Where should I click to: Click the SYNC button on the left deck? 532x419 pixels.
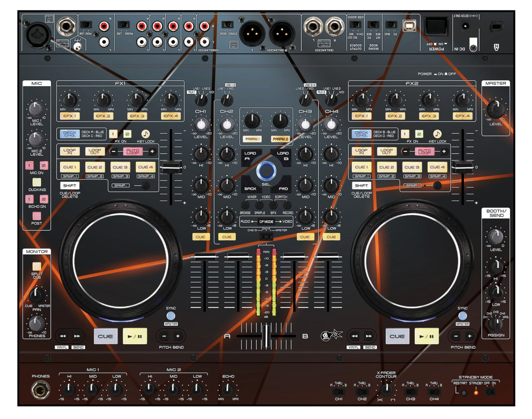click(x=171, y=315)
